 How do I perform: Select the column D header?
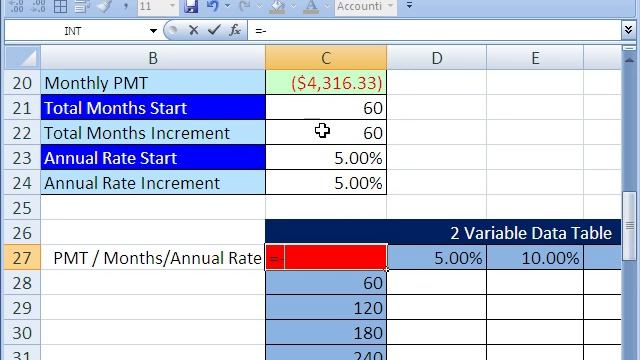click(x=437, y=58)
